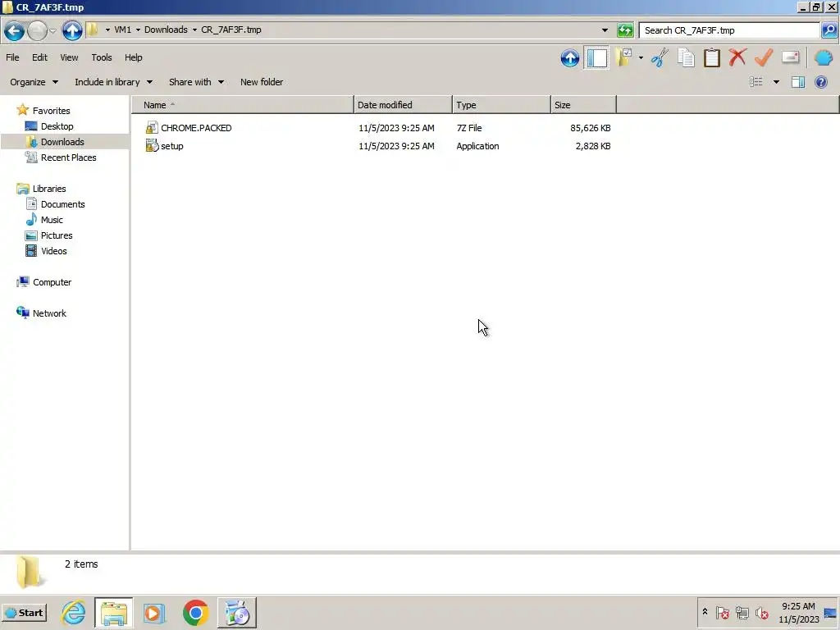The image size is (840, 630).
Task: Click the Change your view icon
Action: tap(756, 82)
